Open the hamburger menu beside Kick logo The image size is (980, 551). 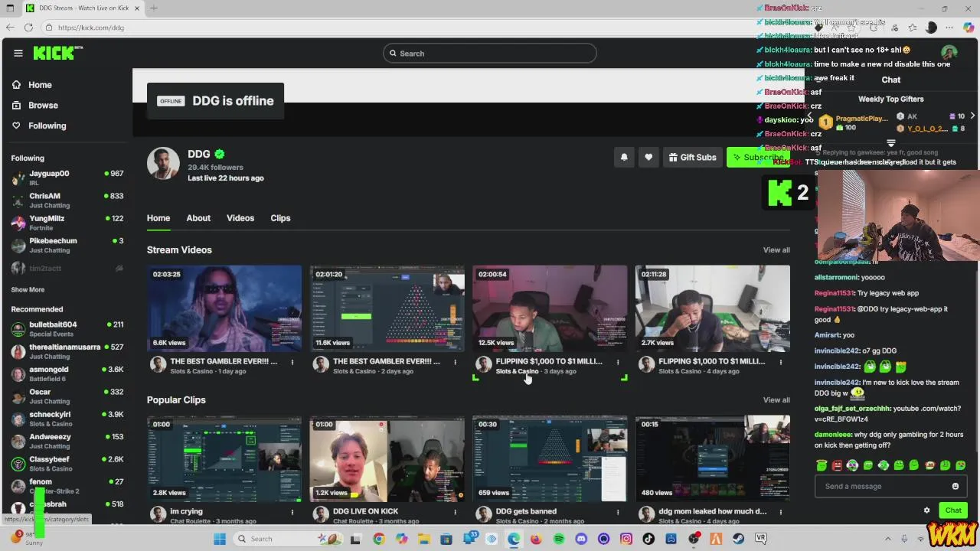pyautogui.click(x=18, y=54)
